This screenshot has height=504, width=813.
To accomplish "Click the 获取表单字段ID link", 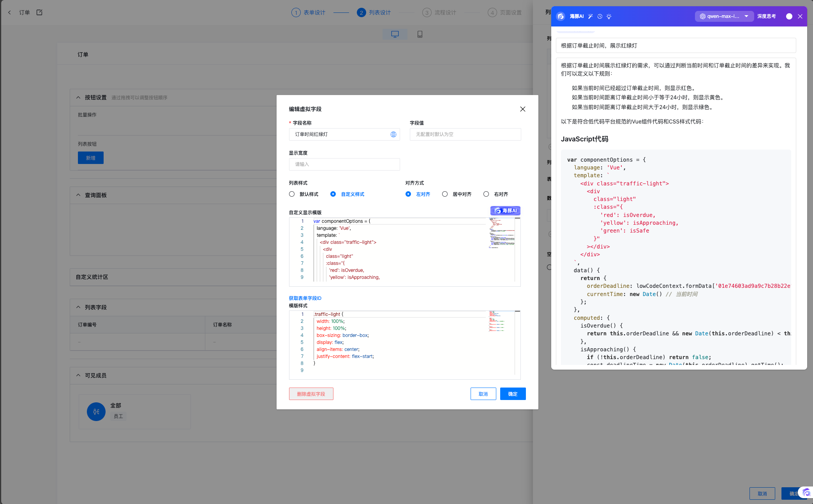I will (305, 298).
